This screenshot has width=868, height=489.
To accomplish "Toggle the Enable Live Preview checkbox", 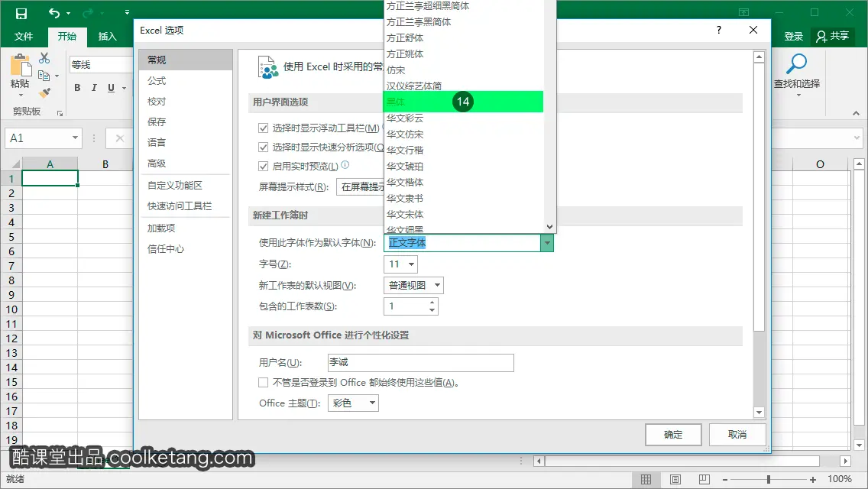I will click(x=264, y=166).
